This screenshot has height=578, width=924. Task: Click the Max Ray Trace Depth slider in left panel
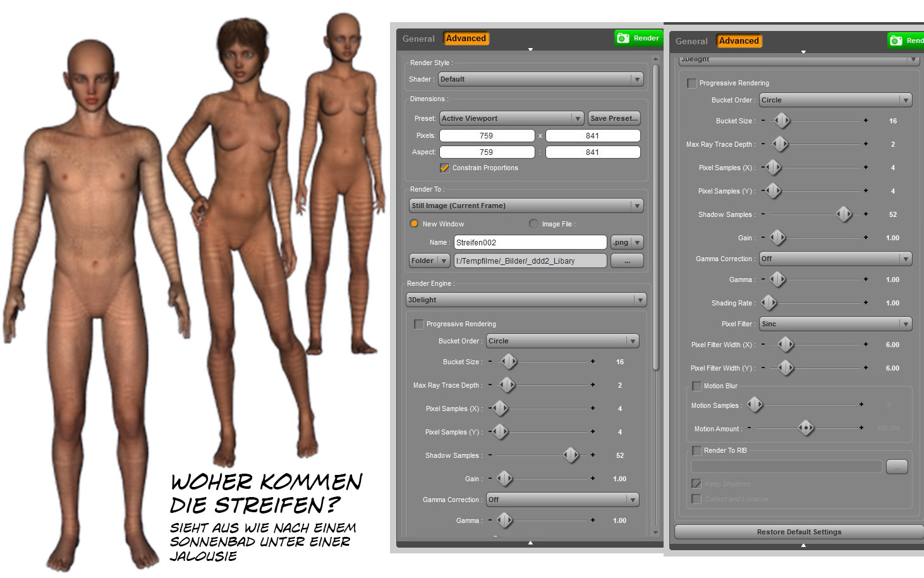click(x=506, y=385)
